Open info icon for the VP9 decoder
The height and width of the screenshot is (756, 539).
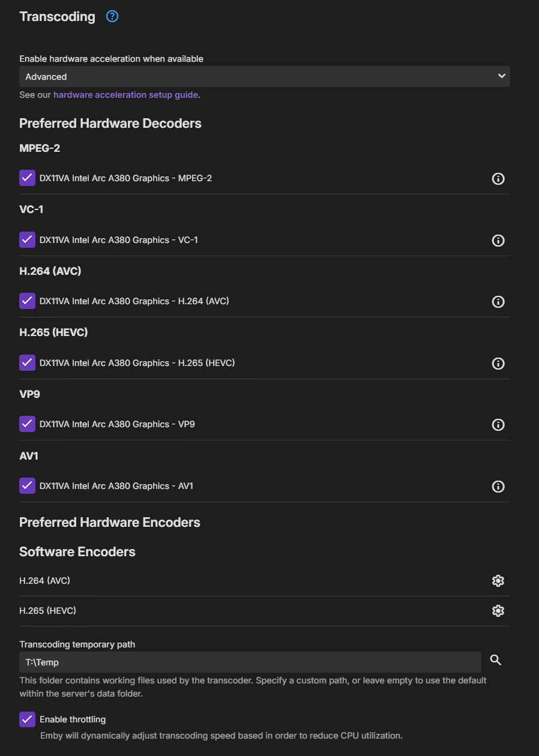coord(498,425)
